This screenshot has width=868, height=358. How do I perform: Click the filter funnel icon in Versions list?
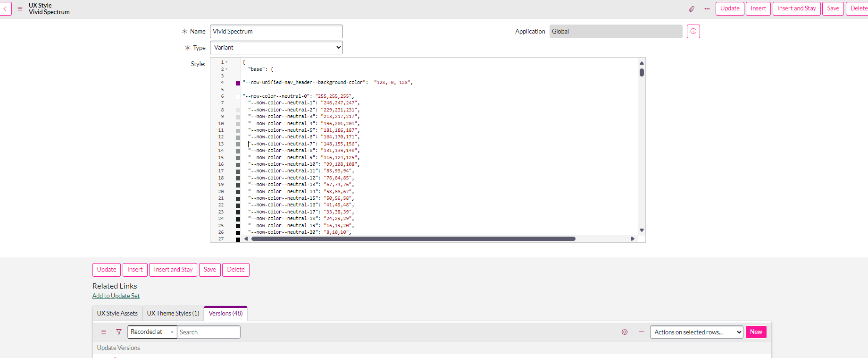point(119,332)
